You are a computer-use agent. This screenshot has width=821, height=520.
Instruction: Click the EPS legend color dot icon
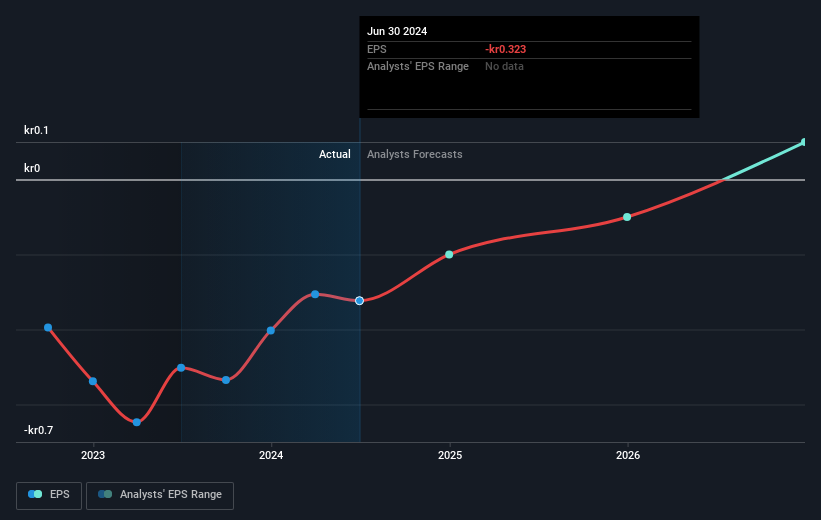(35, 494)
